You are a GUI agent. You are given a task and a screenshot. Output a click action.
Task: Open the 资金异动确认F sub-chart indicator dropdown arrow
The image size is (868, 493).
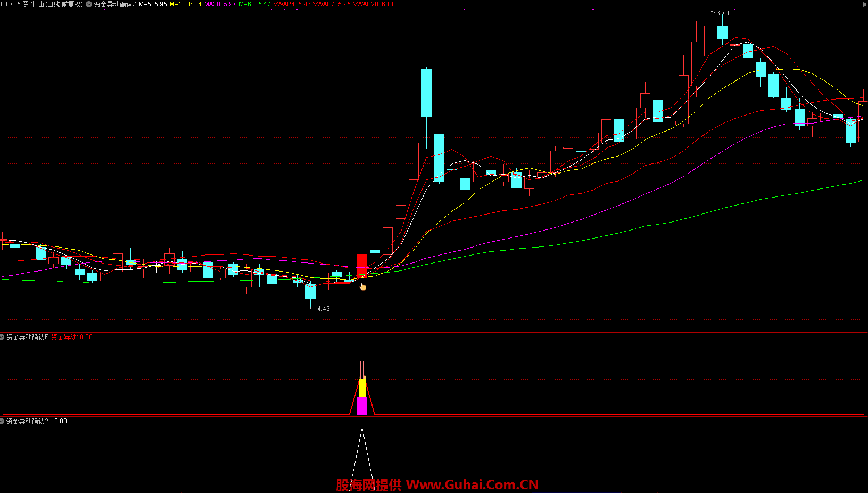2,337
